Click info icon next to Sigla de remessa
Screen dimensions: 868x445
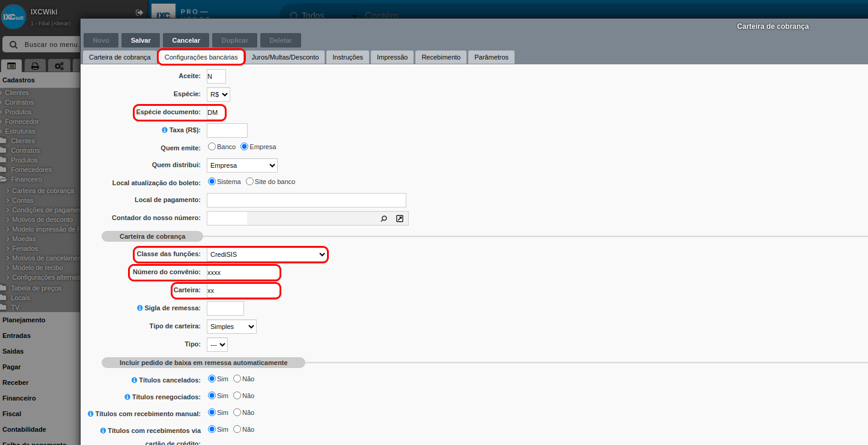[x=140, y=308]
